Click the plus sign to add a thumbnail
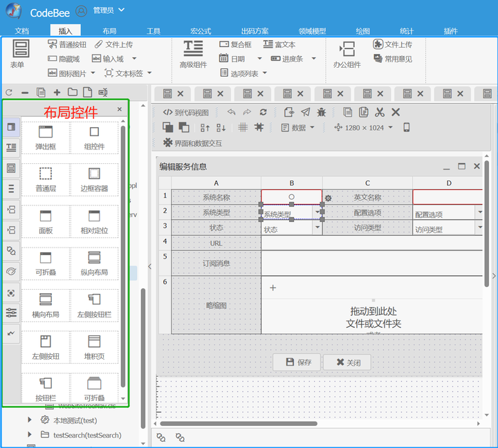498x448 pixels. click(273, 288)
